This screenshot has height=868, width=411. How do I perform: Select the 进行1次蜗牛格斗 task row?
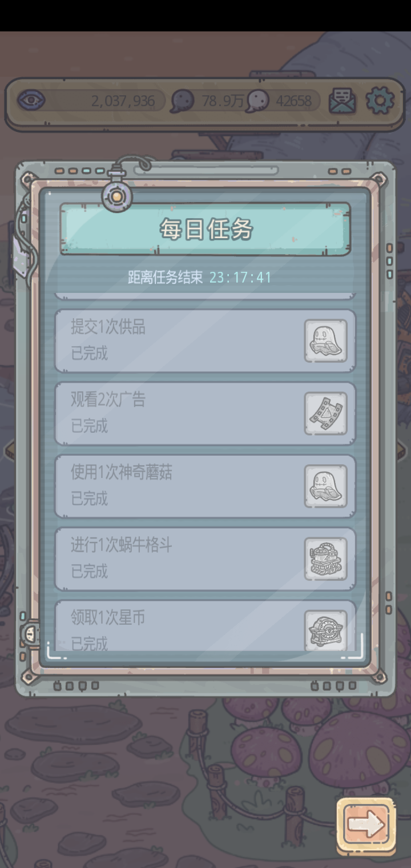tap(205, 559)
